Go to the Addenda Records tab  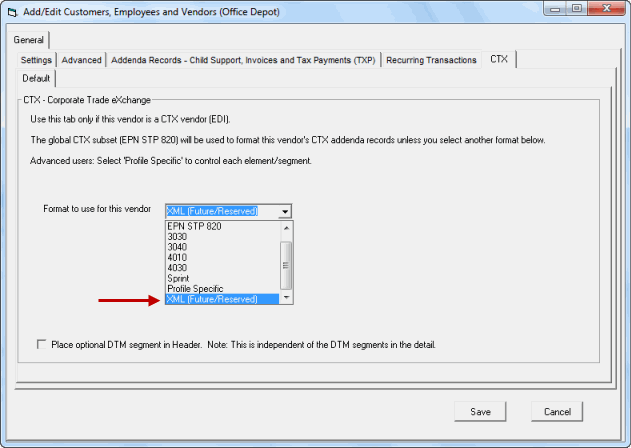tap(244, 60)
